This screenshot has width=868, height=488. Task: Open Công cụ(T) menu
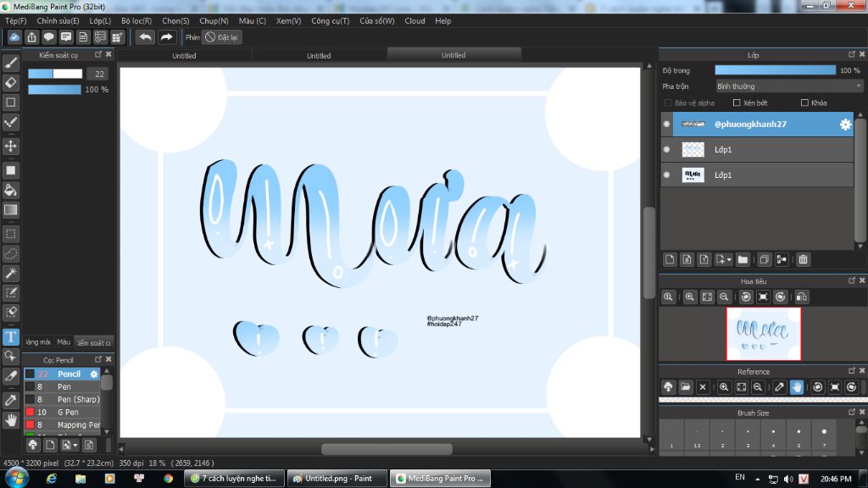330,21
